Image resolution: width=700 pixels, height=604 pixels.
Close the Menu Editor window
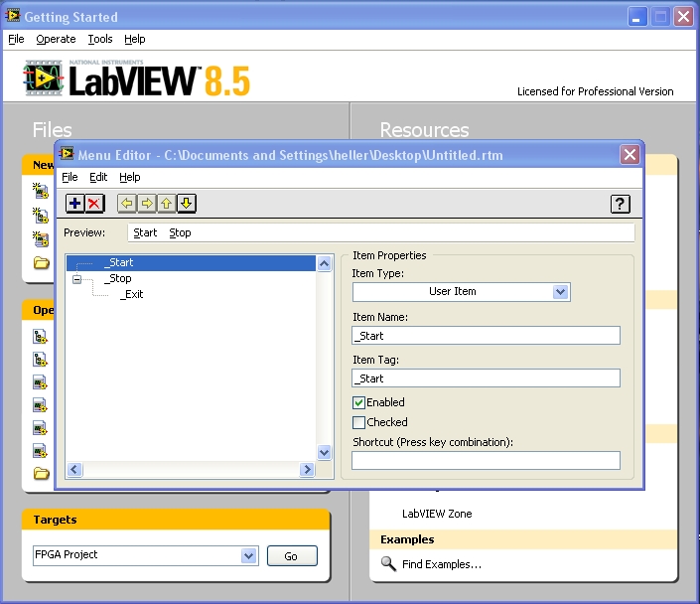coord(630,155)
